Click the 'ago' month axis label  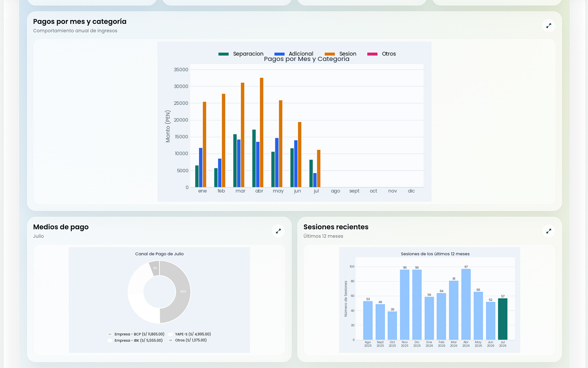pyautogui.click(x=336, y=191)
